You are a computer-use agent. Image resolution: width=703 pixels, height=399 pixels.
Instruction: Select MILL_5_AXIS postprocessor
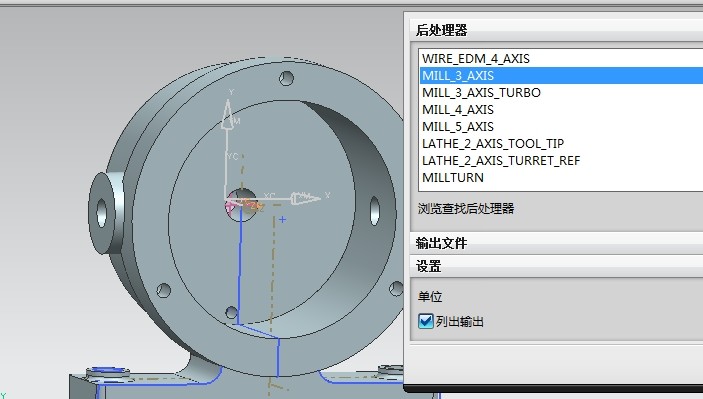(x=561, y=126)
